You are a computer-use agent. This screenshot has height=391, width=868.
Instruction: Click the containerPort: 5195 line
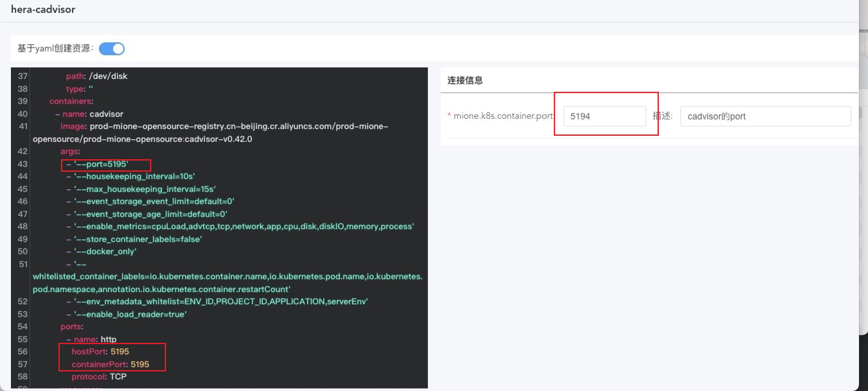tap(110, 364)
